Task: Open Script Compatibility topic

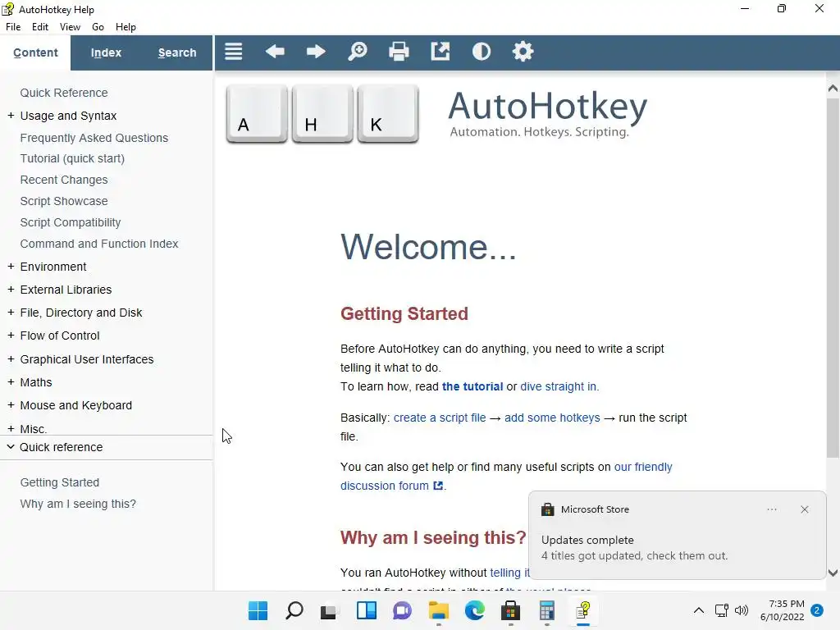Action: [x=71, y=222]
